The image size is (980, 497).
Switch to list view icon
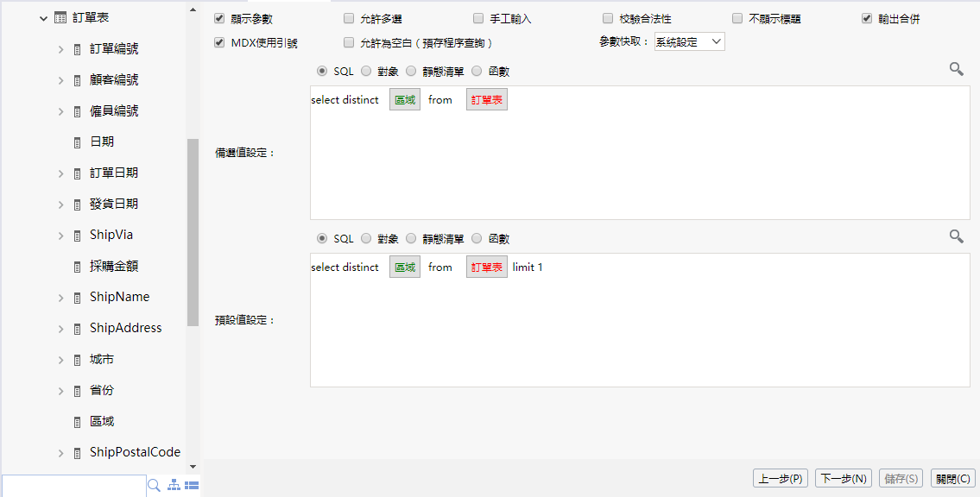(192, 486)
